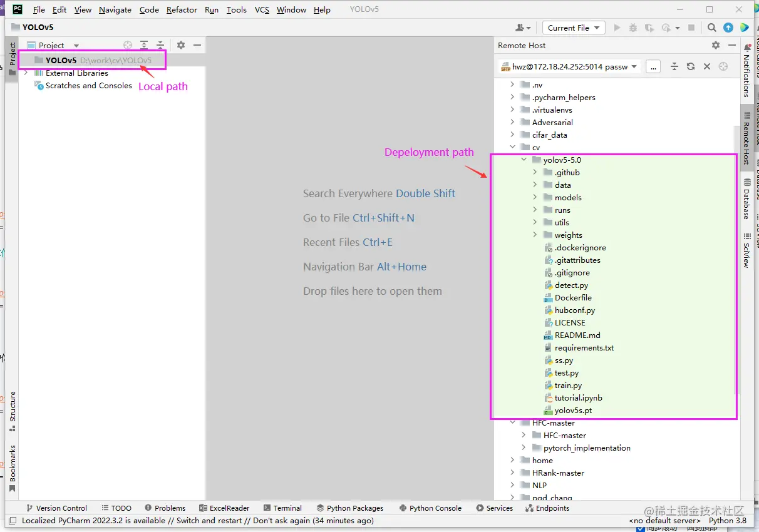Open the ExcelReader tab
759x532 pixels.
[224, 508]
